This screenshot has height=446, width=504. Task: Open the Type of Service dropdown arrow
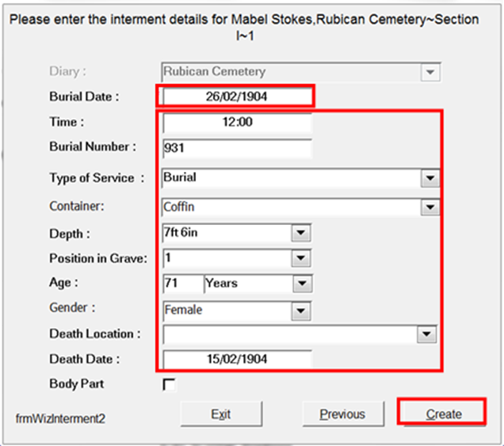pyautogui.click(x=430, y=178)
